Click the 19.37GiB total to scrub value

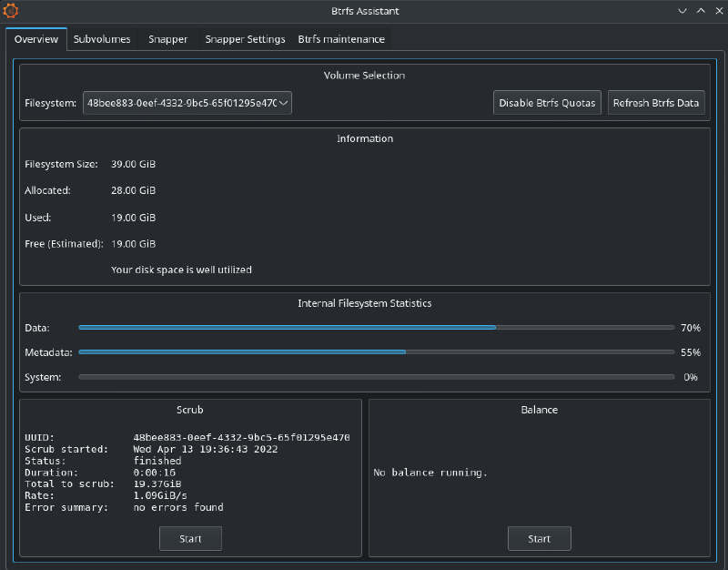157,484
